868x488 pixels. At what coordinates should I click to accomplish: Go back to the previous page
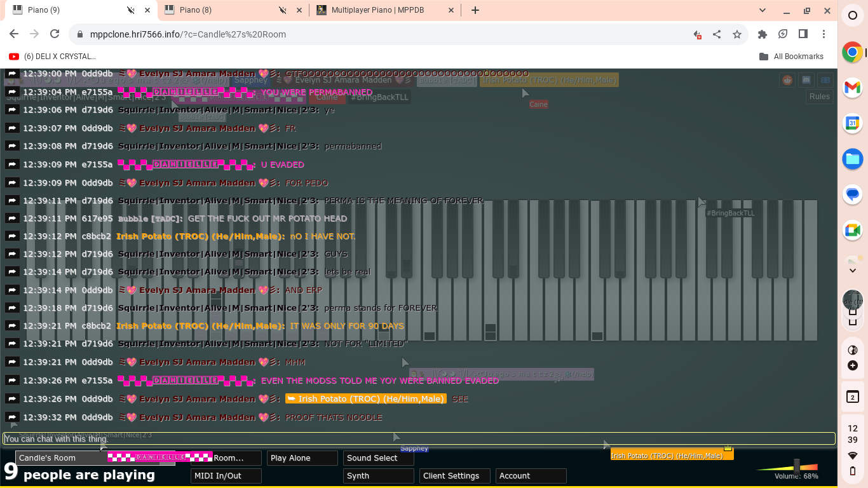coord(14,34)
